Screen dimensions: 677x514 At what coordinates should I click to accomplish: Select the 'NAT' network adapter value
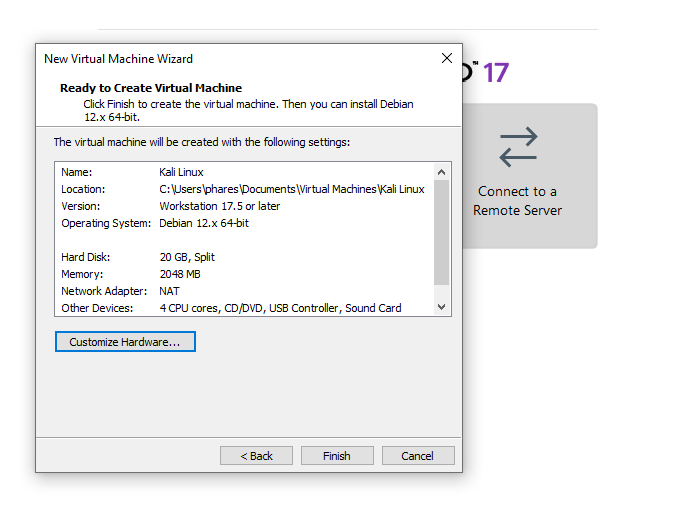[169, 291]
